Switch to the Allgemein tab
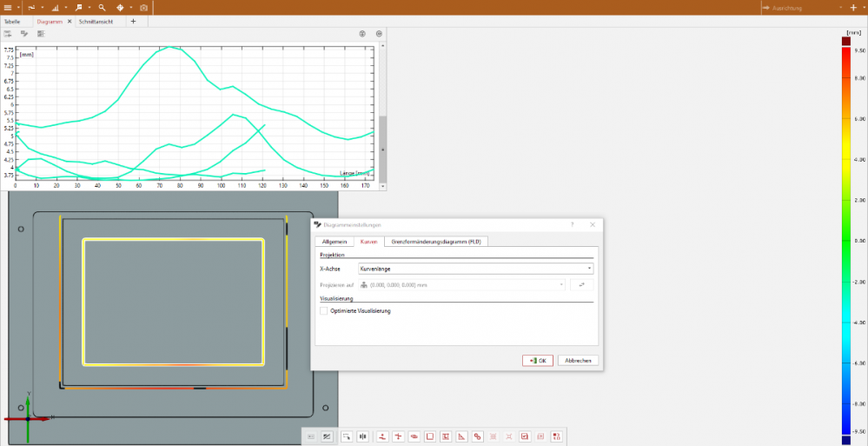The image size is (868, 446). click(x=335, y=241)
